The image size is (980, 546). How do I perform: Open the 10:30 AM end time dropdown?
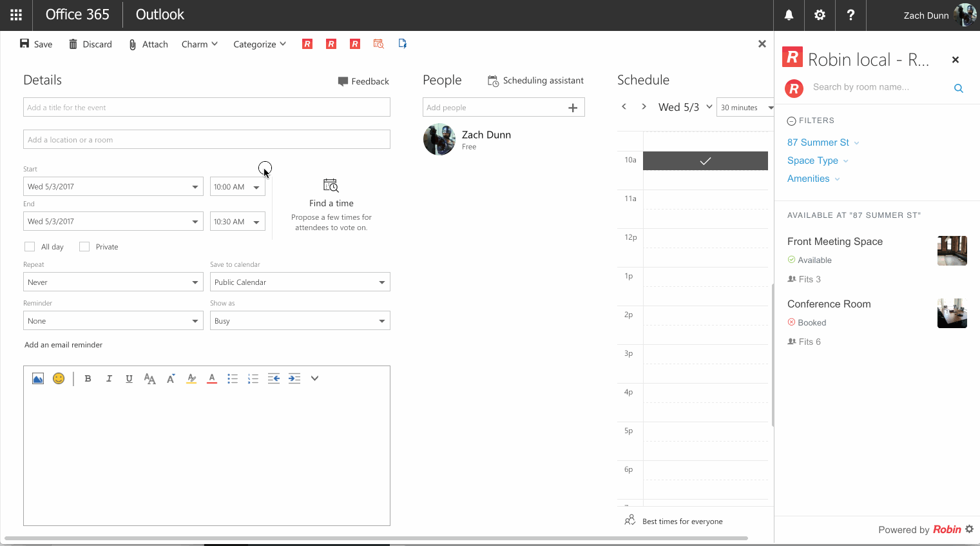(238, 221)
